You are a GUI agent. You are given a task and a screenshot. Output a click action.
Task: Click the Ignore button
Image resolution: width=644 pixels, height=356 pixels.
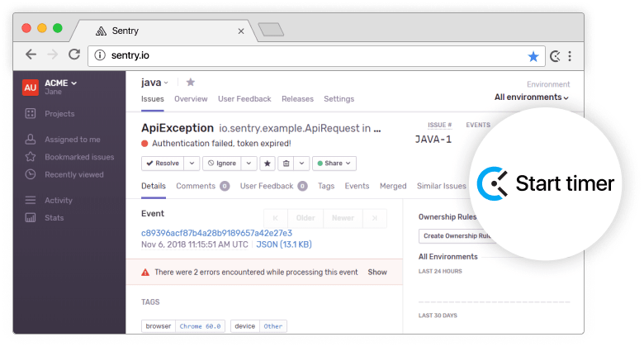coord(222,164)
